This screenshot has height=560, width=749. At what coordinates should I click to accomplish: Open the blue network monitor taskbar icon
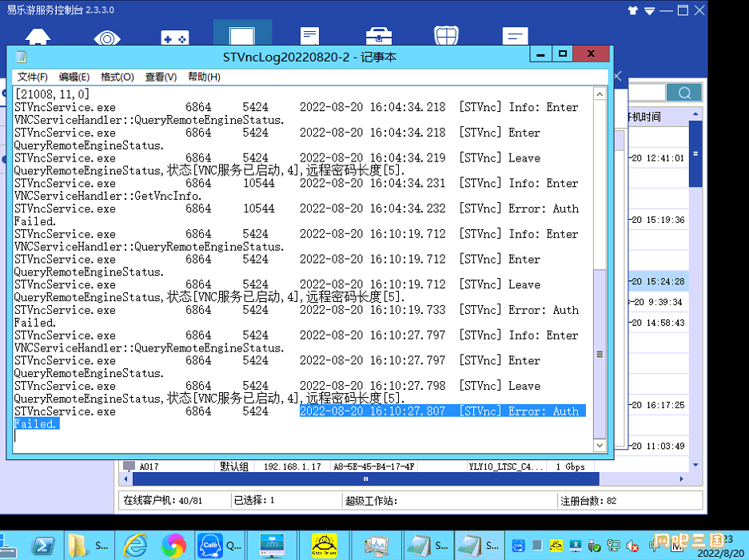point(273,545)
